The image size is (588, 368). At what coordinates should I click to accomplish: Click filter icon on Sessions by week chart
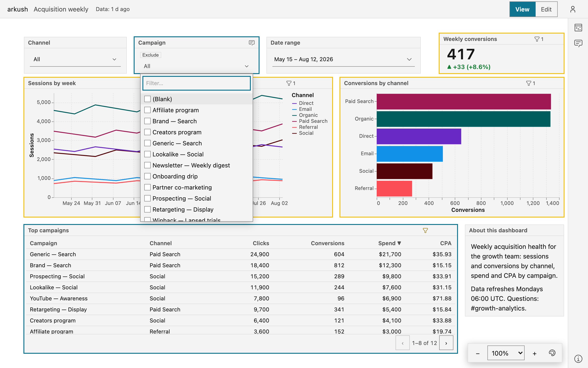(x=289, y=83)
